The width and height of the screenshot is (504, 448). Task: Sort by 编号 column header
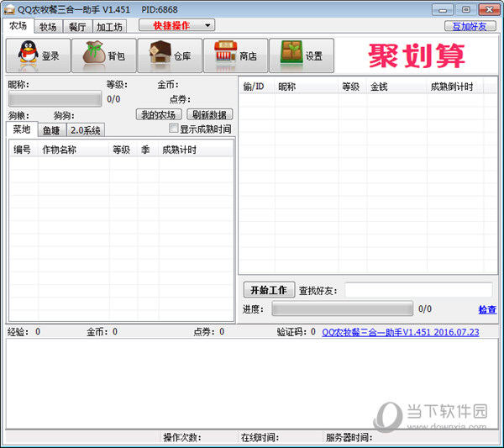click(24, 150)
